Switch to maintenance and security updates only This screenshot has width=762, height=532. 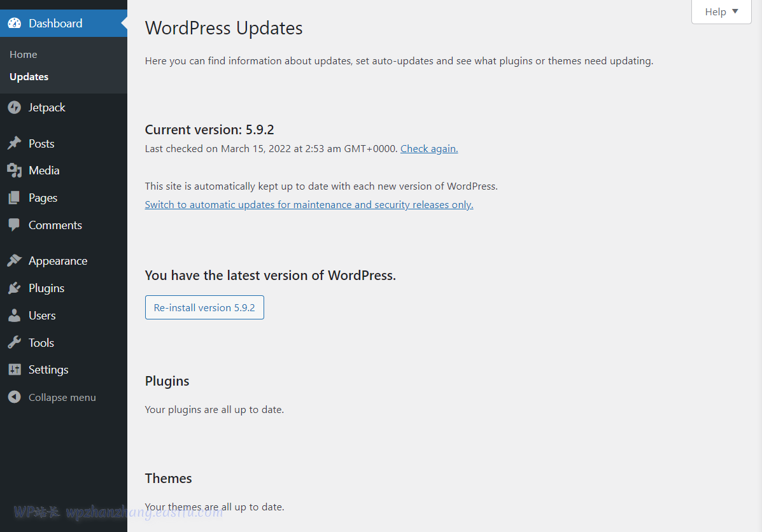coord(309,205)
